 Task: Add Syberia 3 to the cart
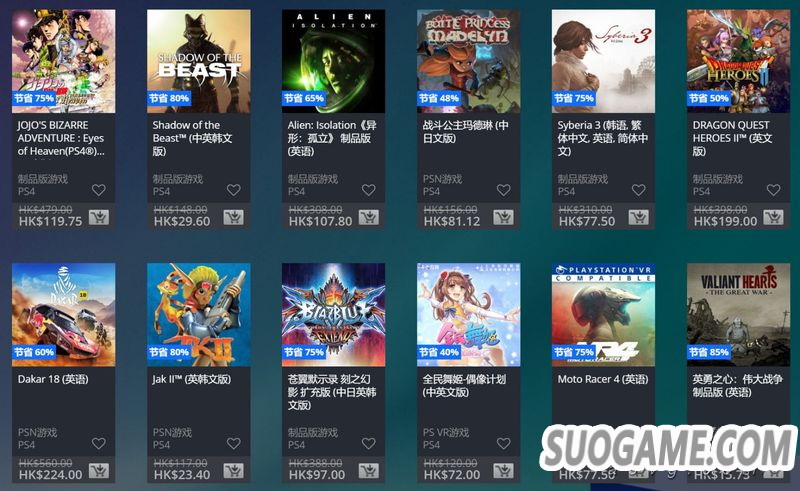(638, 217)
